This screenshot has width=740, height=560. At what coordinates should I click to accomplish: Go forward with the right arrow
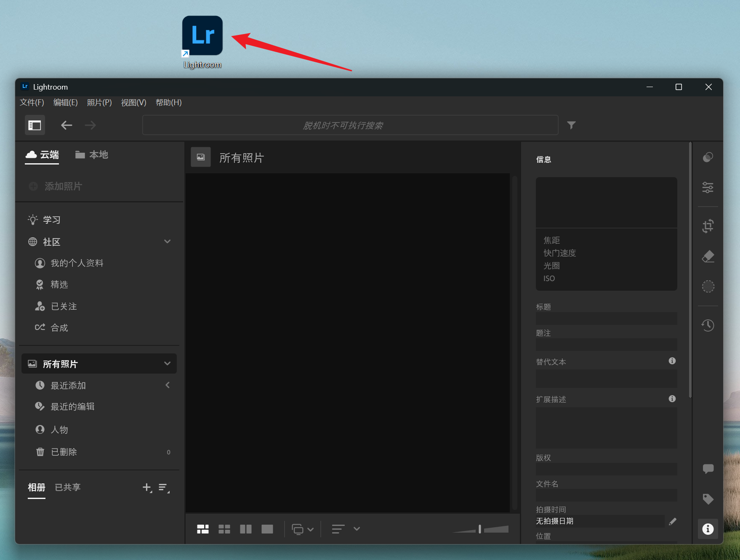[x=90, y=125]
